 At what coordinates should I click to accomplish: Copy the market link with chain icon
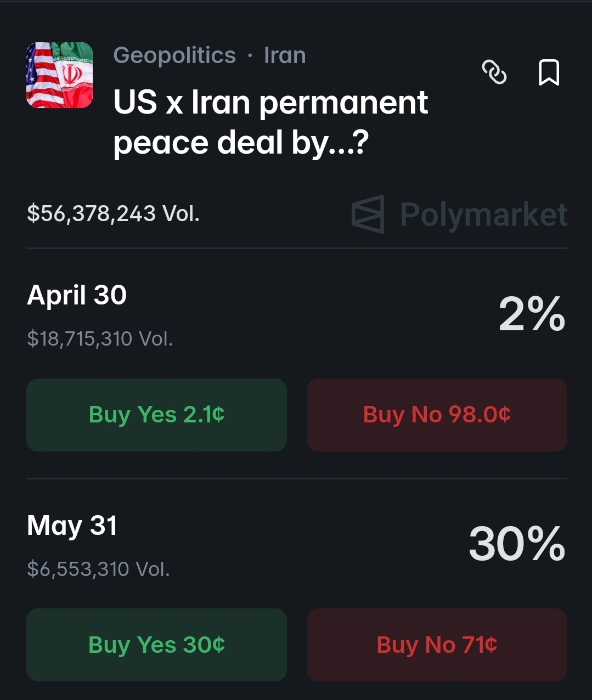pos(494,72)
